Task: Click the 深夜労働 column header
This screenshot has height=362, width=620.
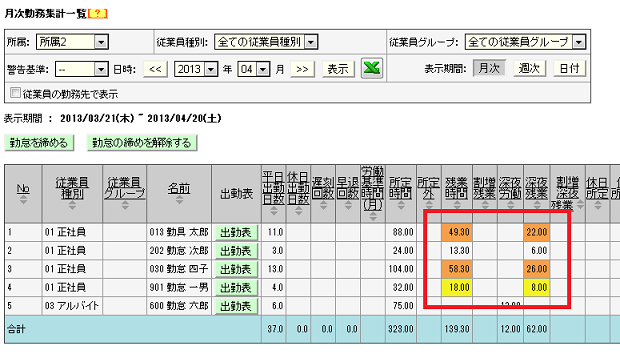Action: click(x=510, y=188)
